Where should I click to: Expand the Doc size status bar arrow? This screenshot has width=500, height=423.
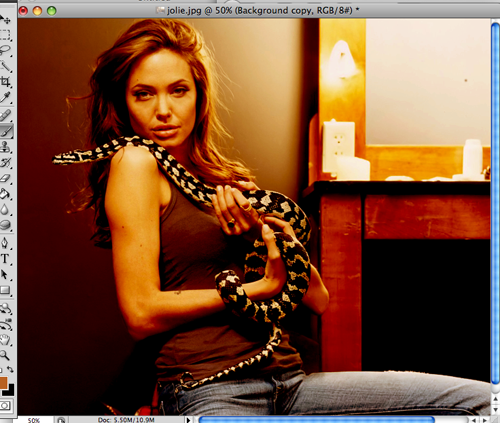coord(188,420)
